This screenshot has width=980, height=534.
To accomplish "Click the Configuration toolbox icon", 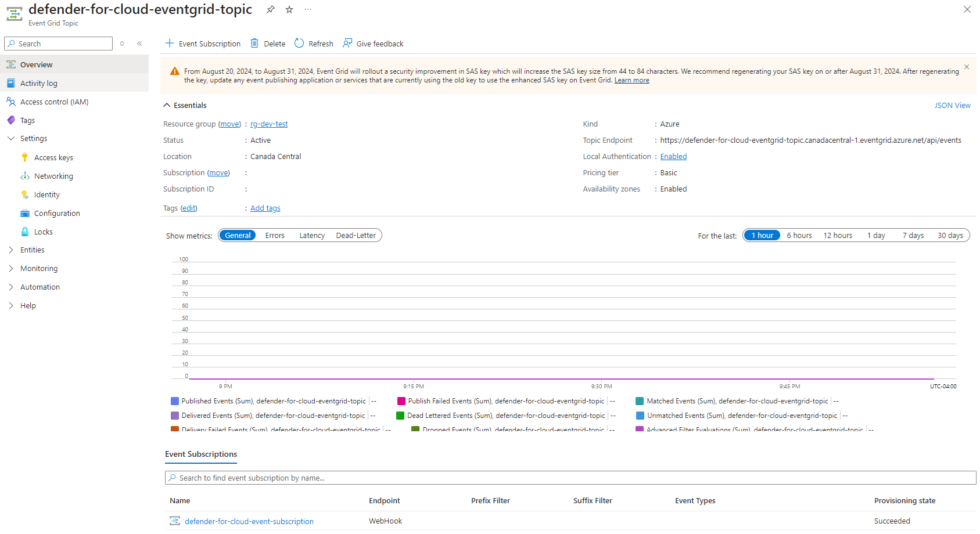I will pos(25,213).
